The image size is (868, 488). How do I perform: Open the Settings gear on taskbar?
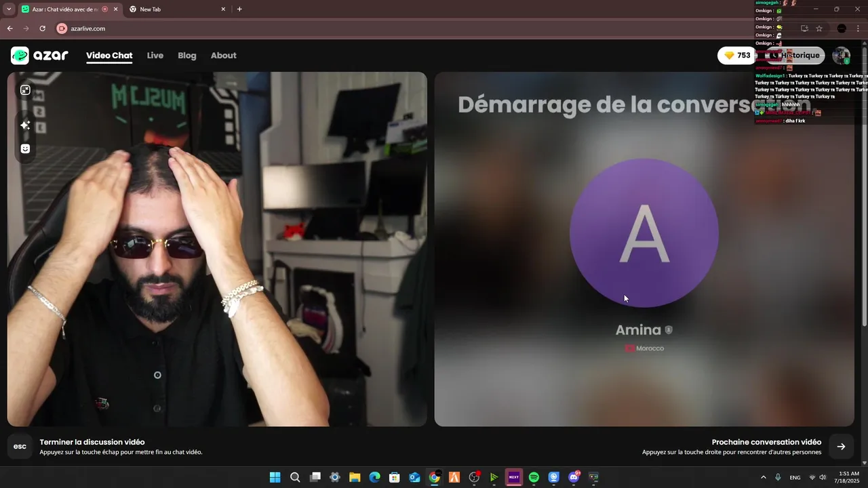coord(334,477)
